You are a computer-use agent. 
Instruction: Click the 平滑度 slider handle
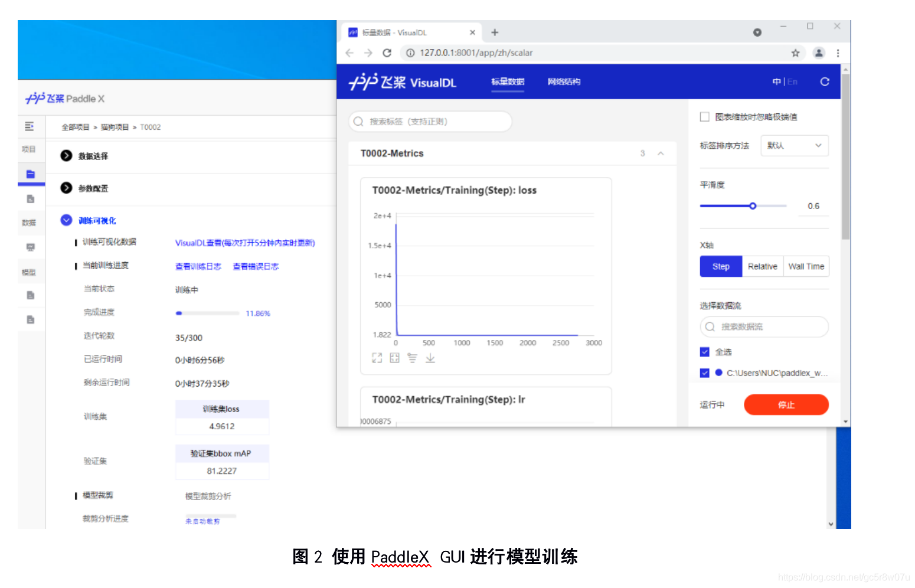click(753, 206)
